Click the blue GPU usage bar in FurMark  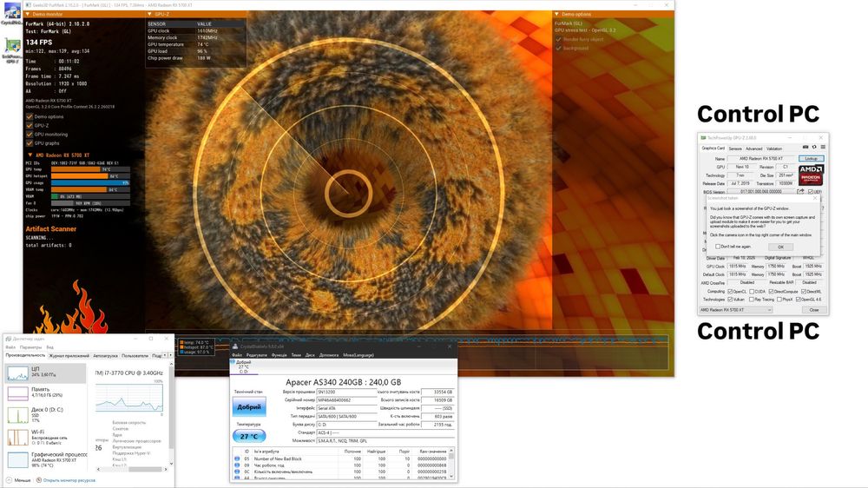[x=89, y=183]
